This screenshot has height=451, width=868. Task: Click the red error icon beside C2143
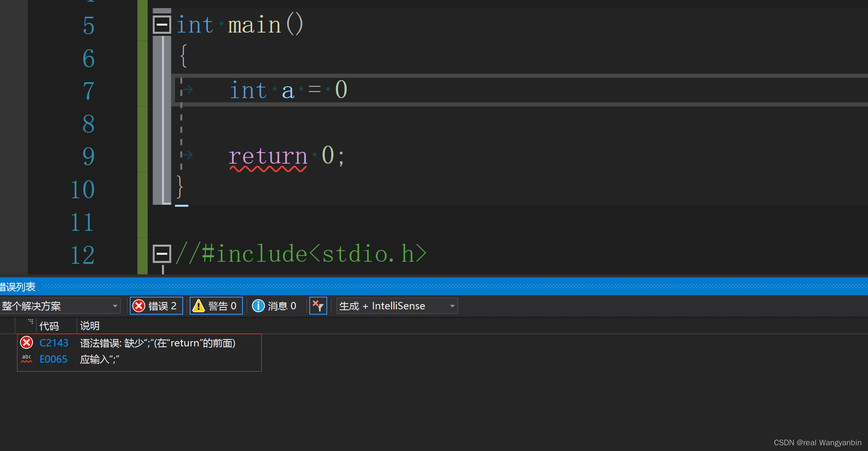coord(26,343)
